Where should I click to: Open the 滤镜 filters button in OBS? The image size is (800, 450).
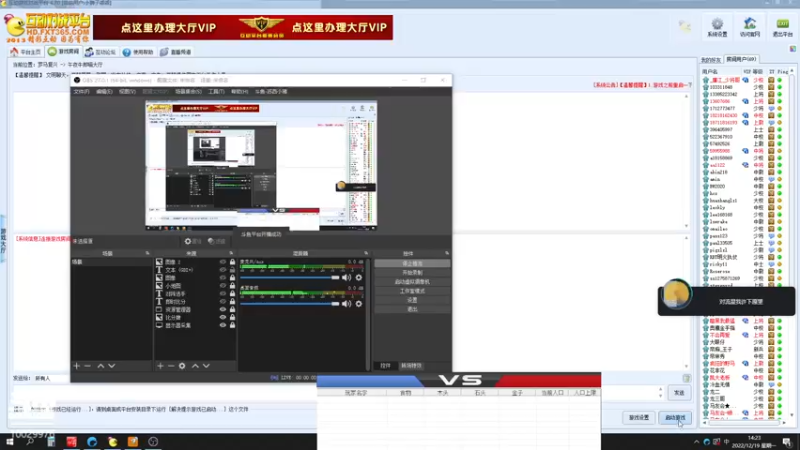click(216, 241)
